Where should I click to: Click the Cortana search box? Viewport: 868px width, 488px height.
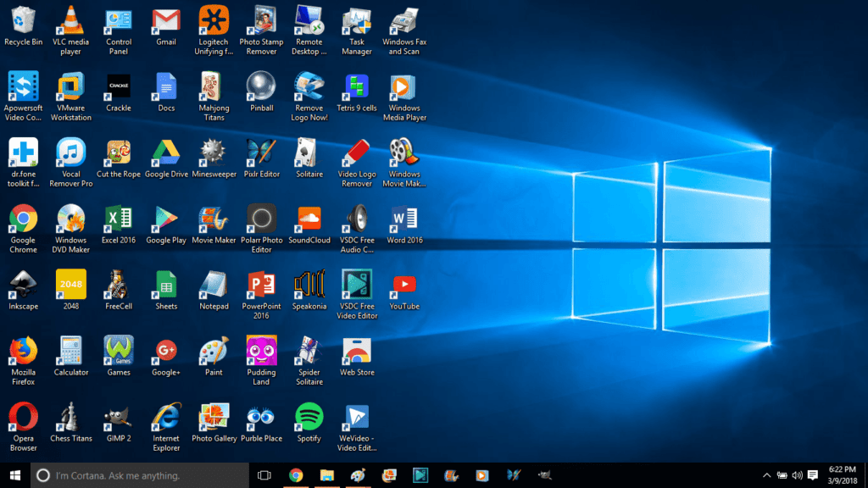(x=140, y=475)
